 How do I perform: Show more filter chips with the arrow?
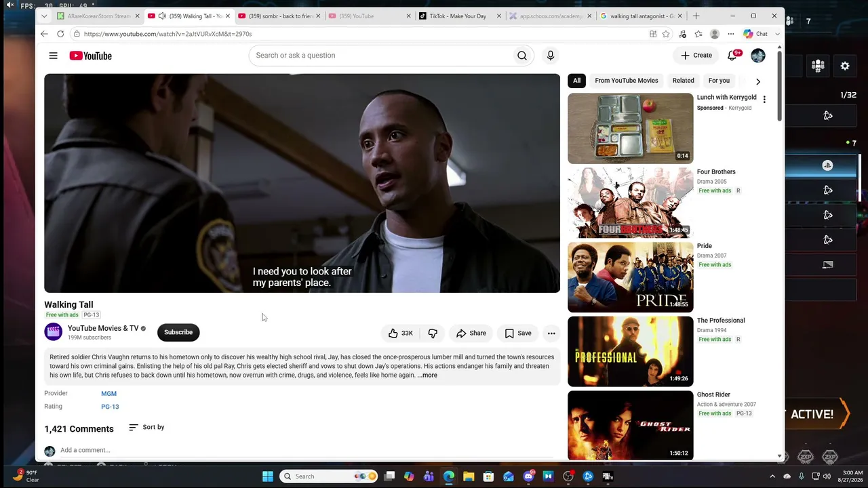pyautogui.click(x=758, y=81)
